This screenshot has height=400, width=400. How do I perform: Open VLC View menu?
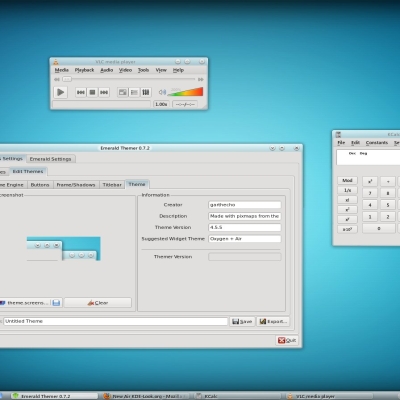(161, 70)
